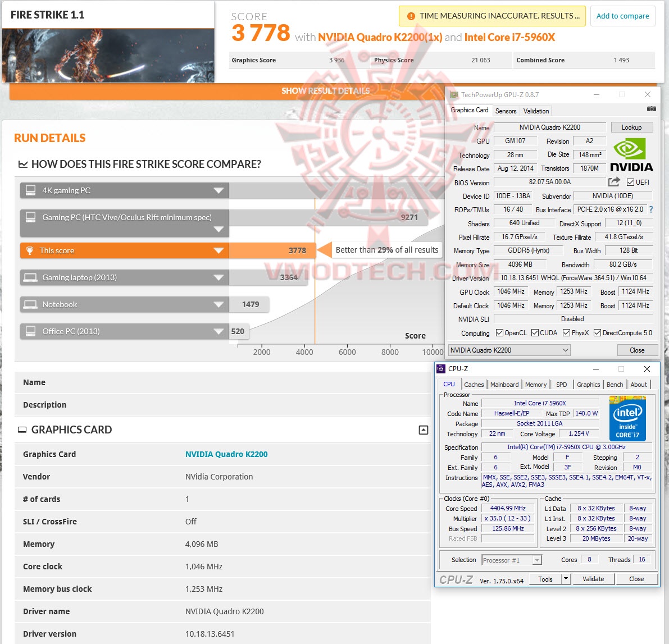Click the Driver version value 10.18.13.6451
Image resolution: width=669 pixels, height=644 pixels.
tap(210, 634)
